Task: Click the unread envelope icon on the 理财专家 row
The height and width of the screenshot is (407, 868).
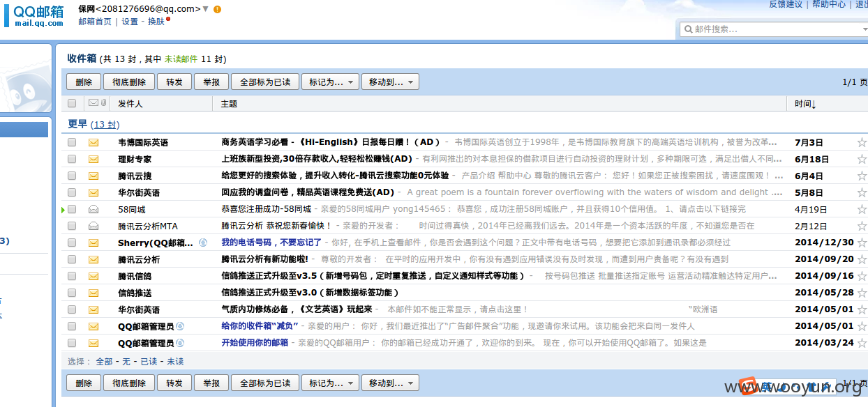Action: pos(93,159)
